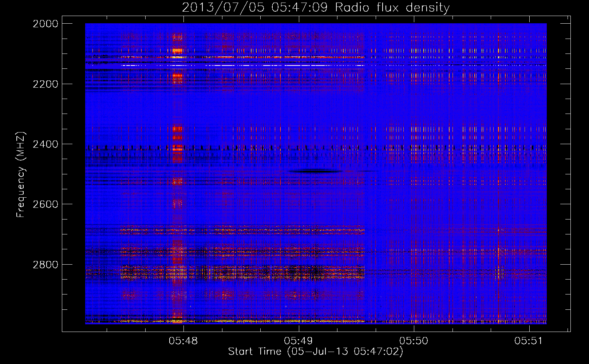Click the 2600 frequency tick label
The image size is (589, 364).
(46, 204)
